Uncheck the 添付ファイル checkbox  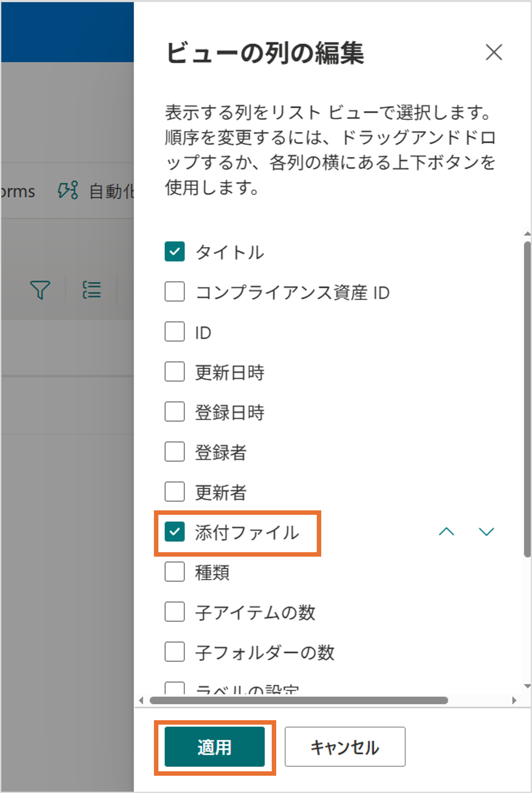click(175, 532)
